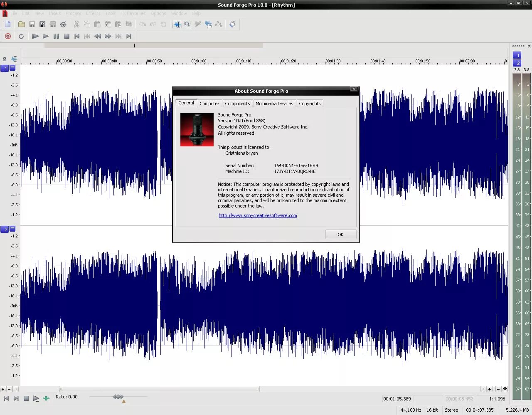Create a new file with the New icon

pyautogui.click(x=7, y=24)
